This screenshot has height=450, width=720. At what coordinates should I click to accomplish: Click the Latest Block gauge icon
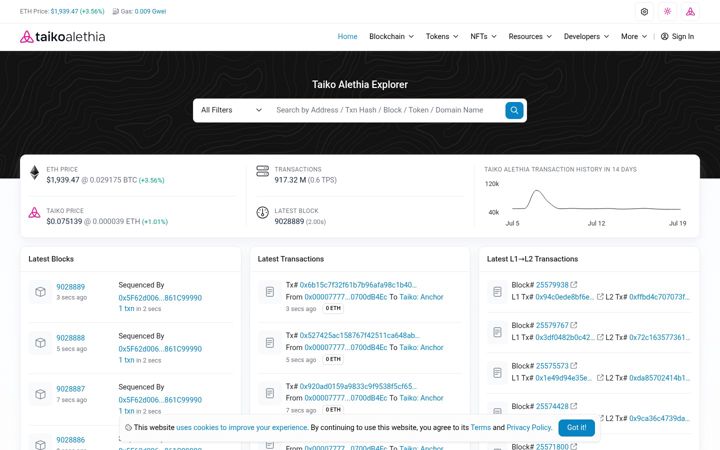pyautogui.click(x=262, y=213)
